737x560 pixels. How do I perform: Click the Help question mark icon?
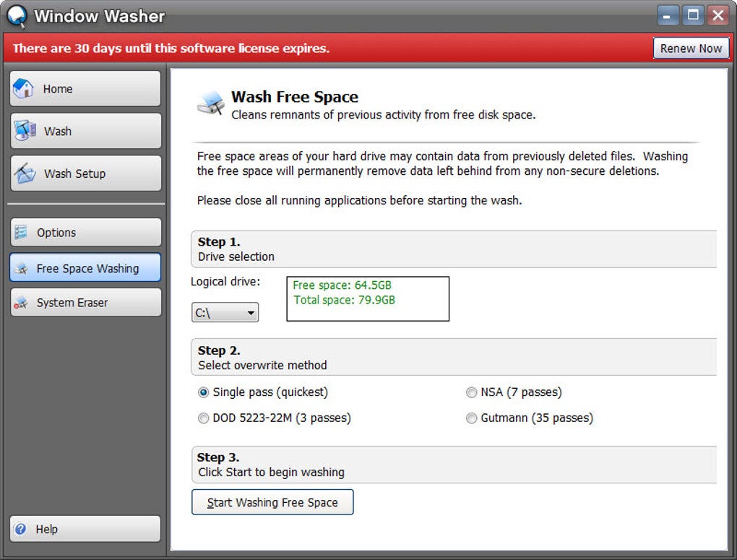pyautogui.click(x=20, y=529)
